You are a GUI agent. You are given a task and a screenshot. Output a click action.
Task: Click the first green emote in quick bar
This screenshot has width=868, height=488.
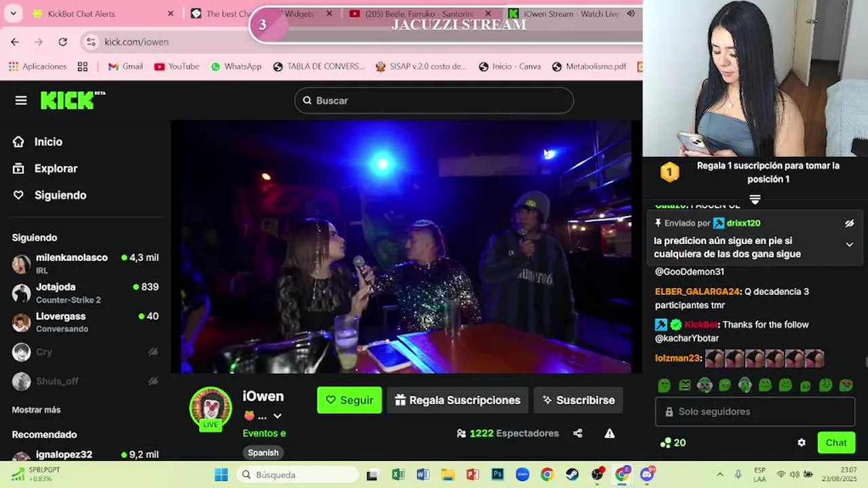coord(664,386)
